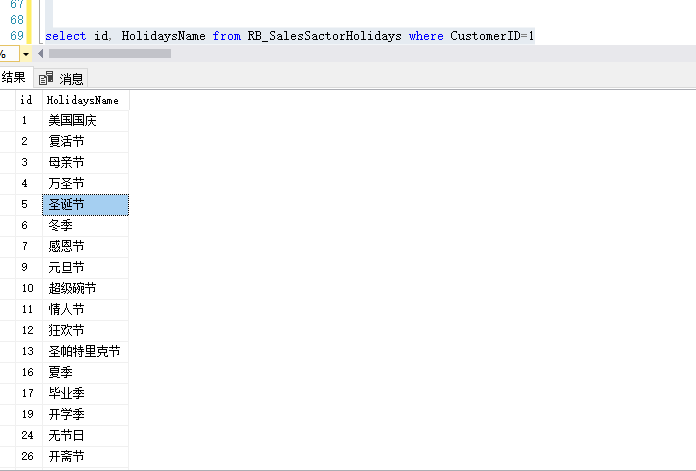Click the id cell with value 4
The image size is (696, 471).
(29, 183)
